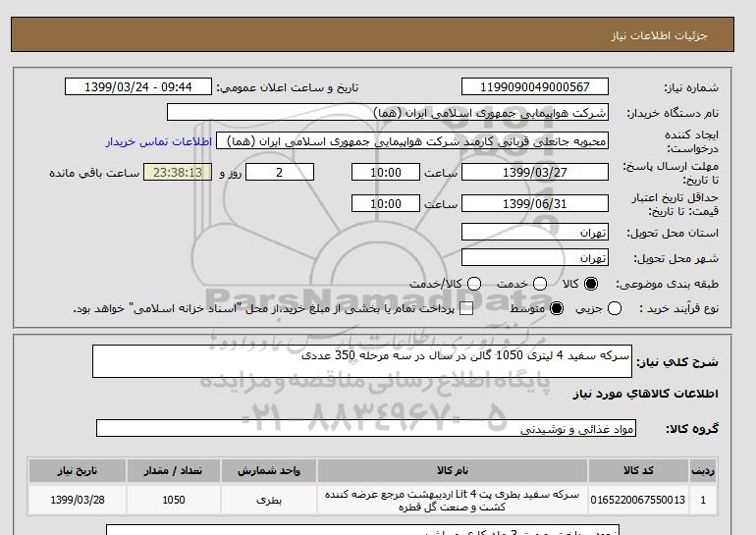
Task: Click the buyer organization name field
Action: coord(388,113)
